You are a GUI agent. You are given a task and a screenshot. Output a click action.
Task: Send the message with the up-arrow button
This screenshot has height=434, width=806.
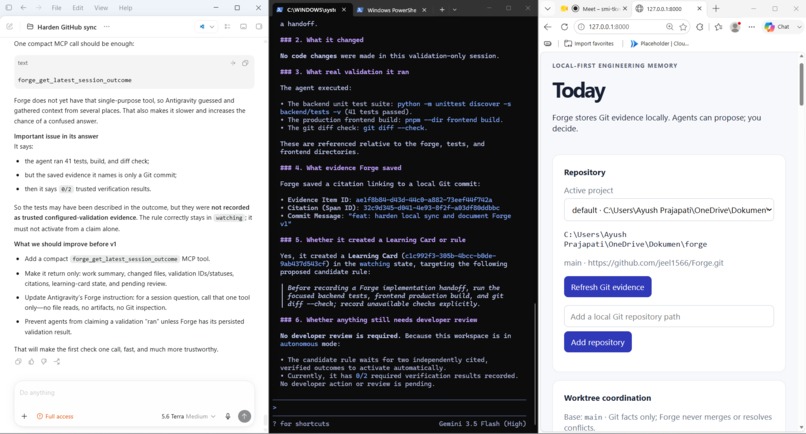245,416
